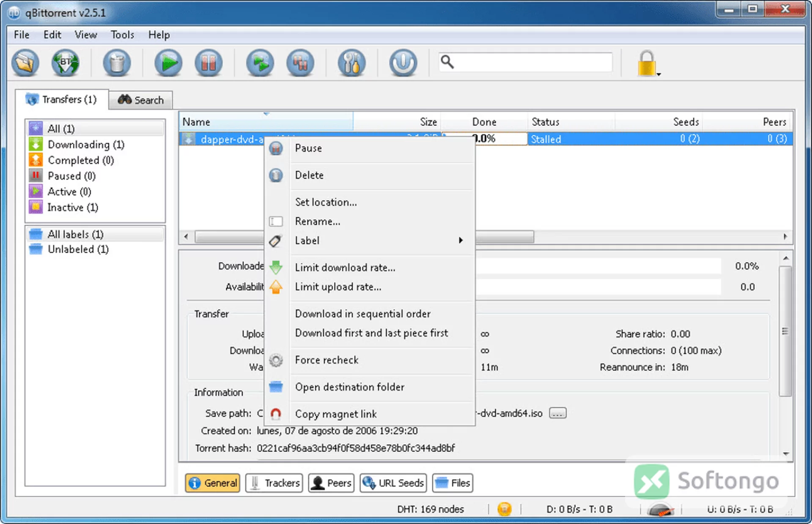Show the Peers panel button
Screen dimensions: 812x524
331,483
